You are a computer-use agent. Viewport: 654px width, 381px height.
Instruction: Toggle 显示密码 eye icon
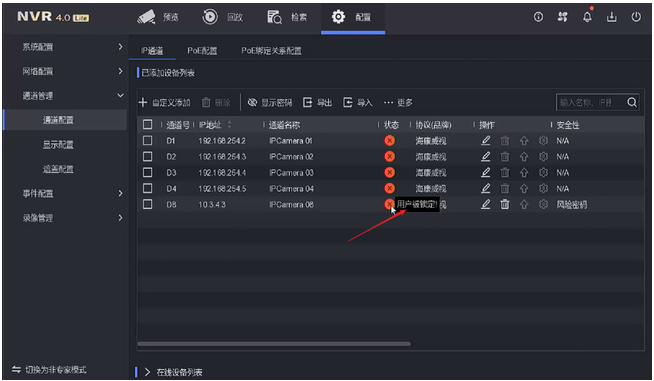tap(252, 102)
